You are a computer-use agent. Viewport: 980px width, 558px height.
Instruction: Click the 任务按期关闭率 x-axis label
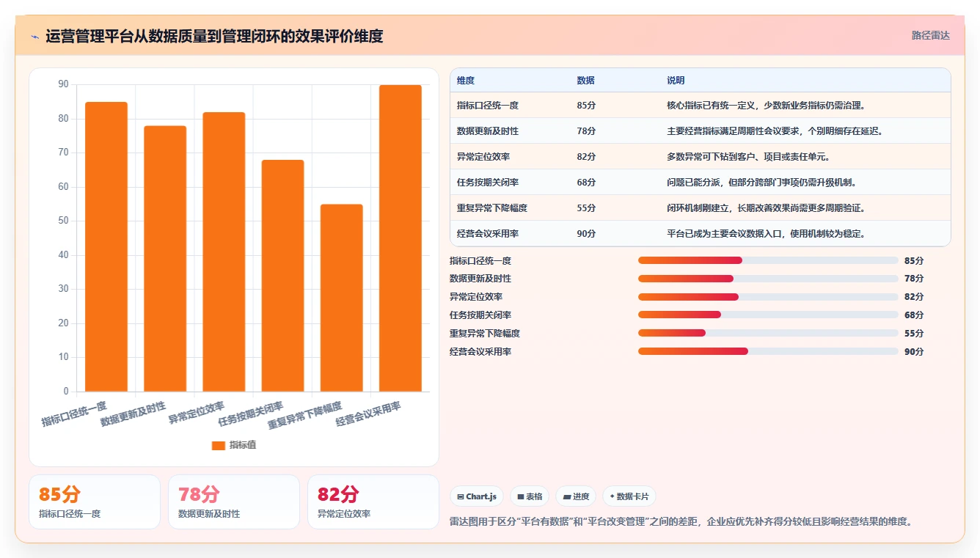(x=250, y=414)
